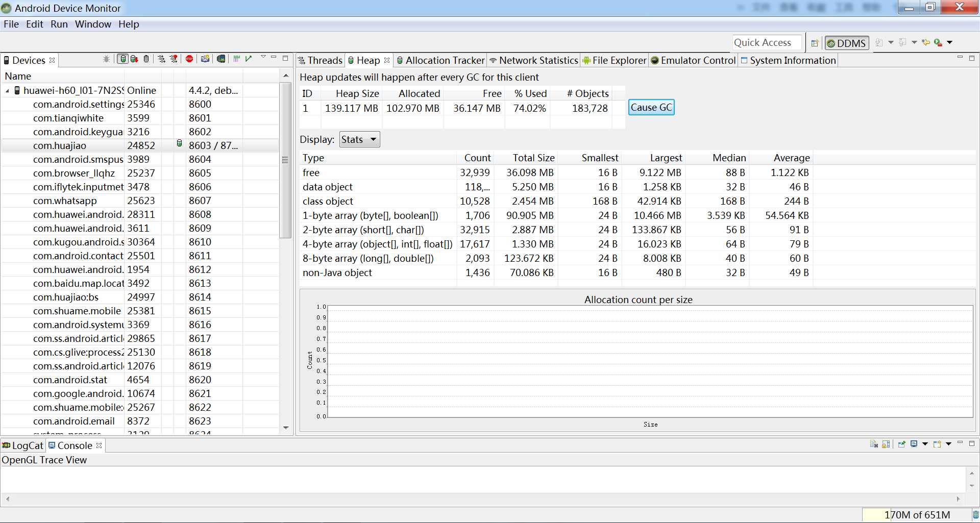Click the green run with red toolbox icon
The height and width of the screenshot is (523, 980).
[938, 42]
